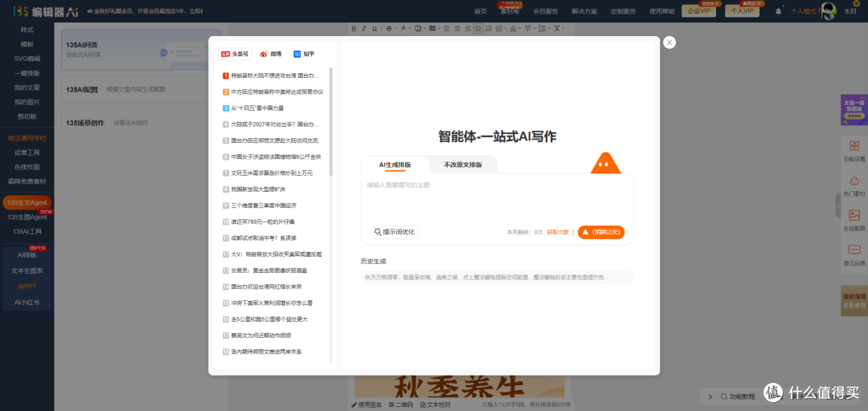This screenshot has width=868, height=411.
Task: Open the 首页 menu item
Action: pyautogui.click(x=481, y=11)
